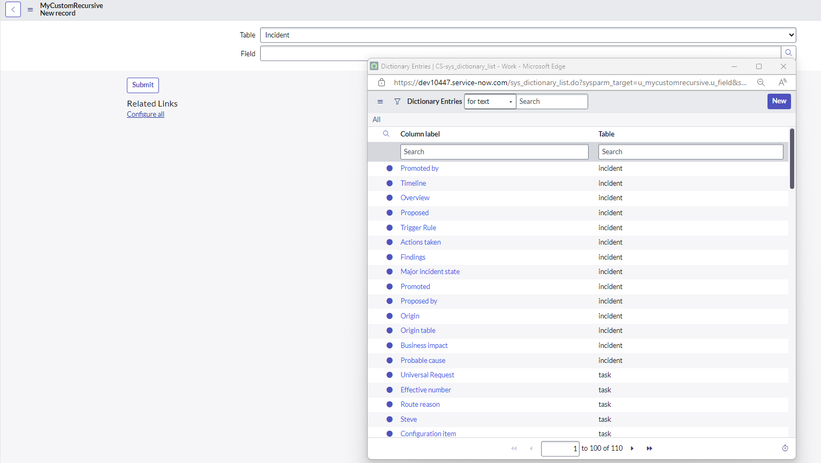Sort by Table column header

point(606,134)
